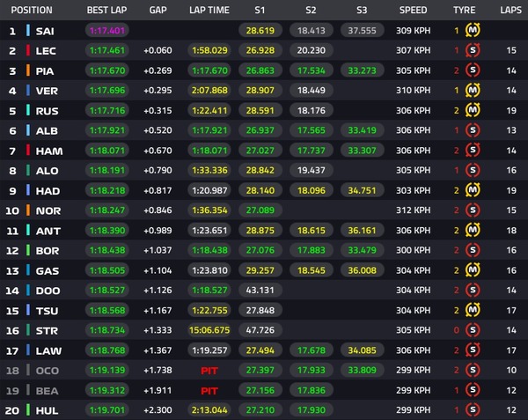Select the TYRE column header
Viewport: 528px width, 420px height.
(464, 11)
